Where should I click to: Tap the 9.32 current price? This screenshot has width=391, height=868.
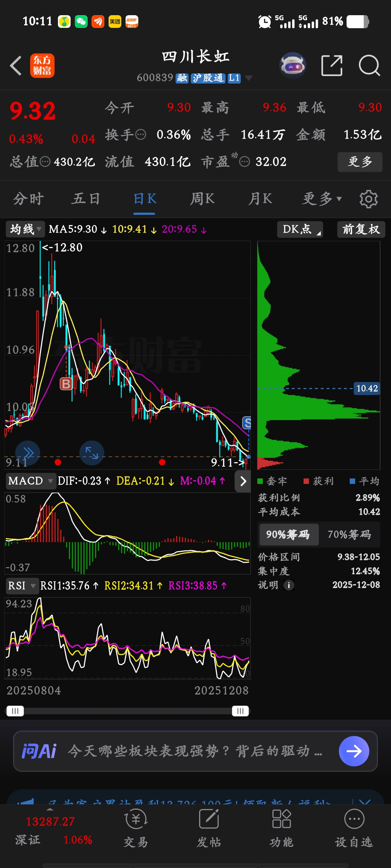click(33, 111)
